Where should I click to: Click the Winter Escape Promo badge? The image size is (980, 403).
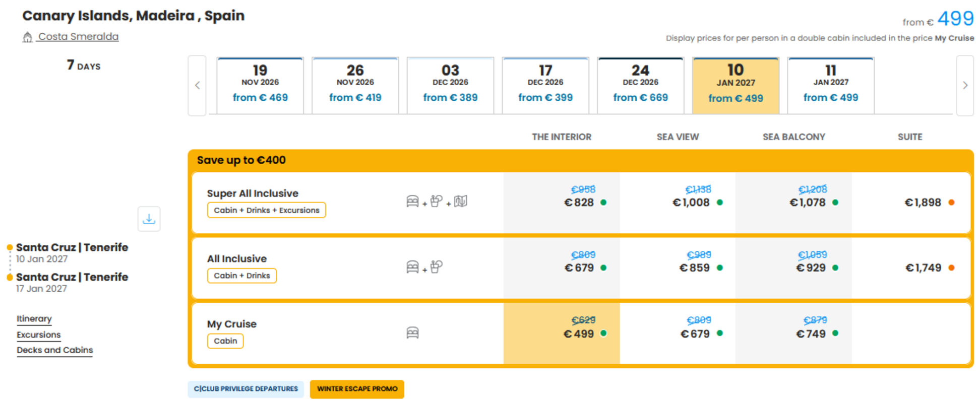(x=357, y=389)
